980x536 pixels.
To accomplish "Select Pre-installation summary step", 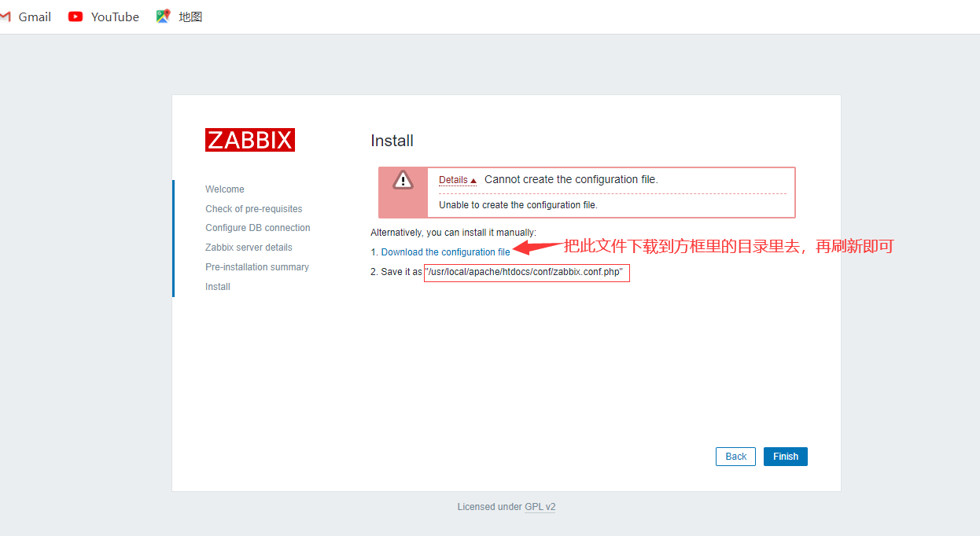I will click(x=257, y=267).
